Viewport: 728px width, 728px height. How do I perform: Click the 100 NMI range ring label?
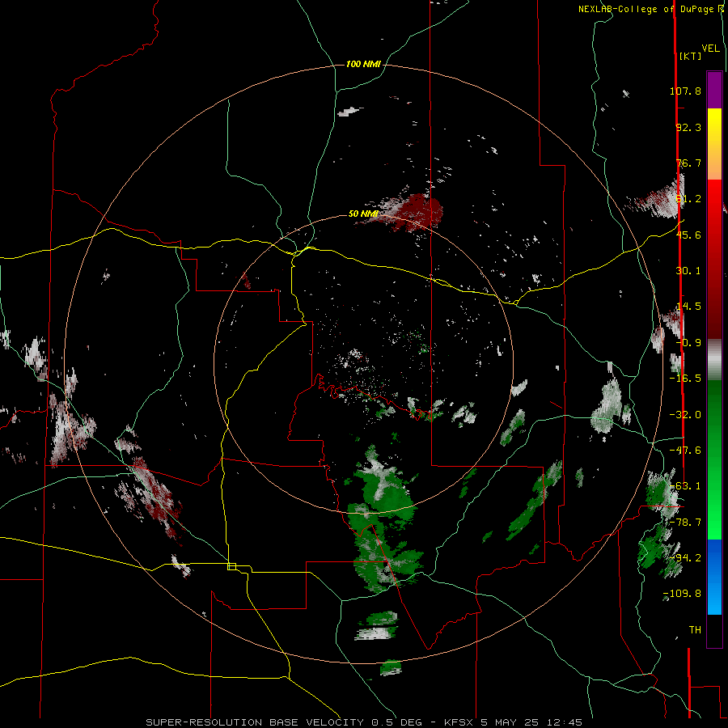click(363, 64)
